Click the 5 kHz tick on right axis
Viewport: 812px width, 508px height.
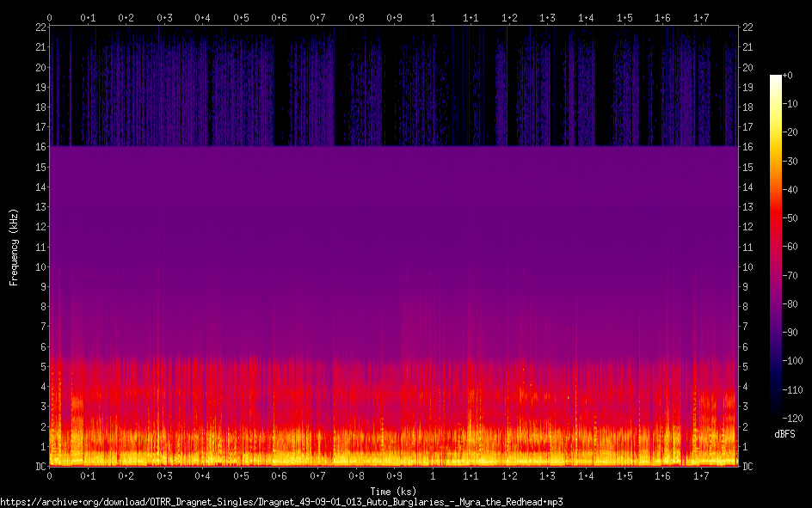tap(746, 367)
